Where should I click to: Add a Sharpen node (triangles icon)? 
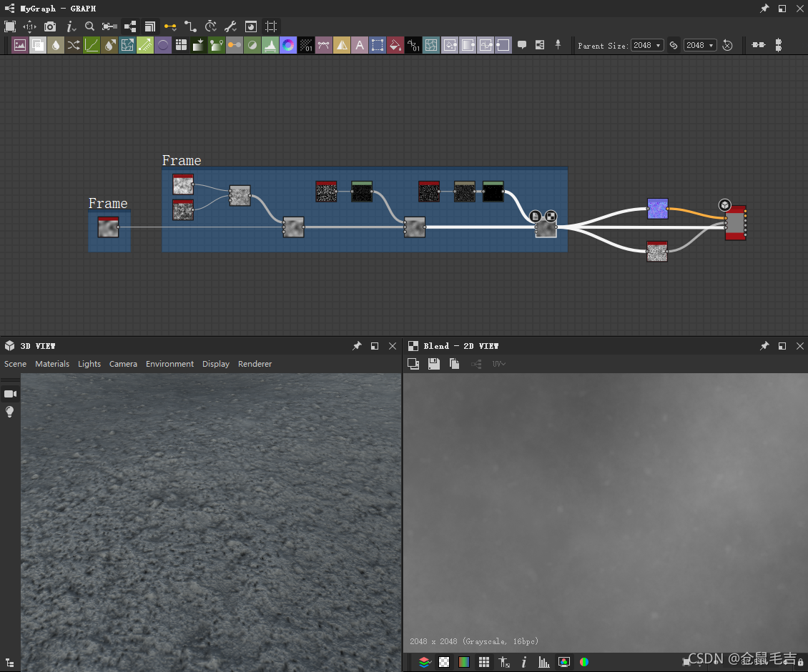point(342,45)
